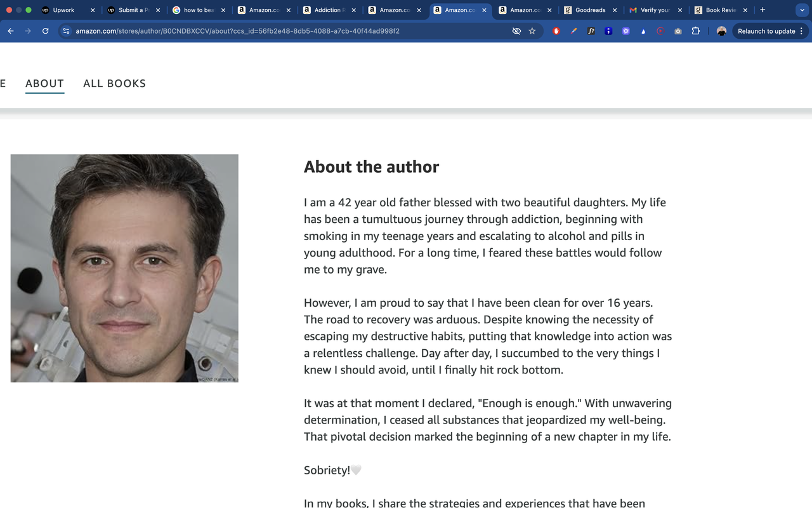The width and height of the screenshot is (812, 508).
Task: Close the 'Addiction R' Amazon tab
Action: (353, 10)
